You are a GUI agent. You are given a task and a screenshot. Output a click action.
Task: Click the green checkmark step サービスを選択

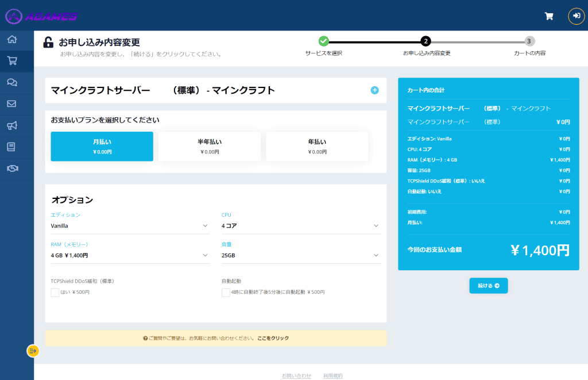point(324,41)
